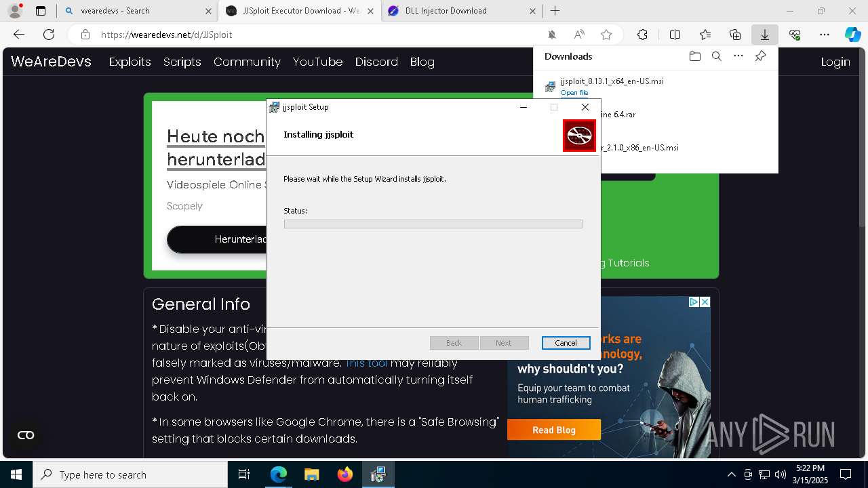Open the Blog nav link

click(422, 62)
